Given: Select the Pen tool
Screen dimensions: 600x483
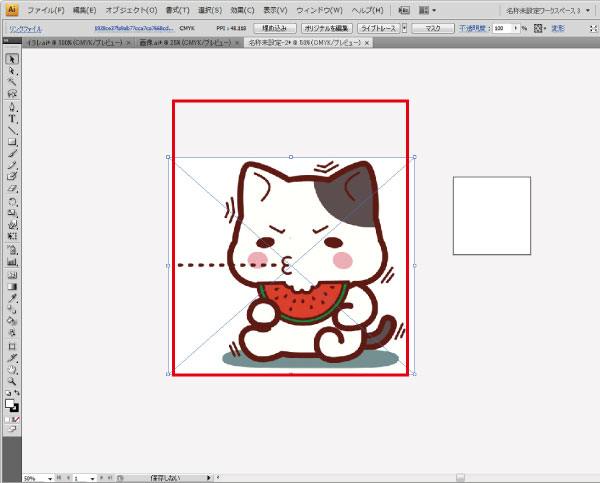Looking at the screenshot, I should [12, 107].
